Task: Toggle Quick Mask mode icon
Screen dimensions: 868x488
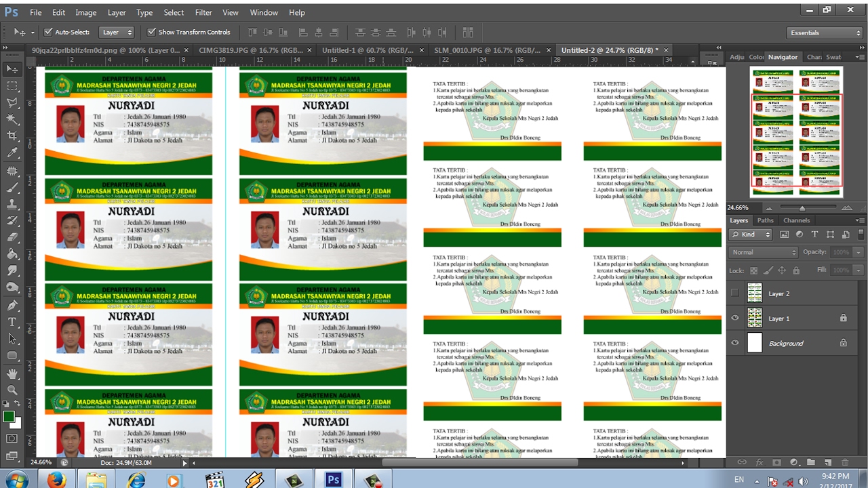Action: (12, 439)
